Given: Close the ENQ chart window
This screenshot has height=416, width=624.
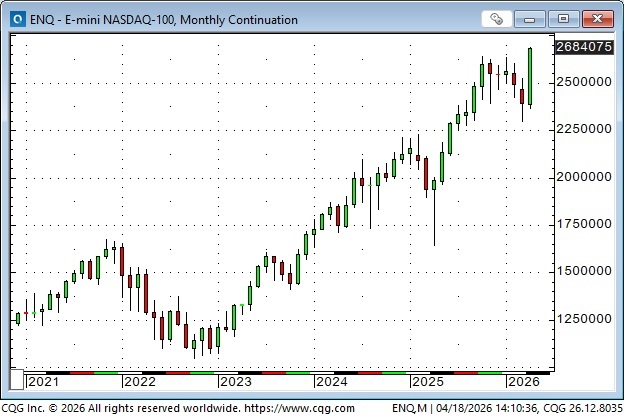Looking at the screenshot, I should [x=597, y=19].
